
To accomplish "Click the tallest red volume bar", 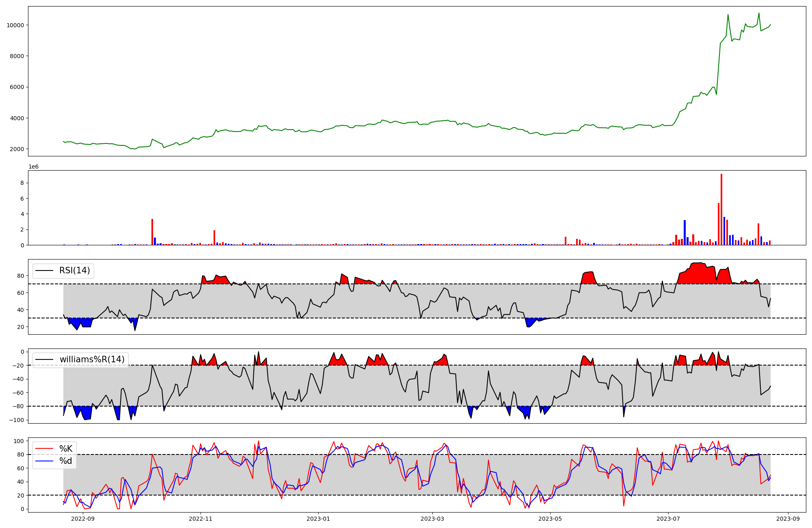I will 721,209.
